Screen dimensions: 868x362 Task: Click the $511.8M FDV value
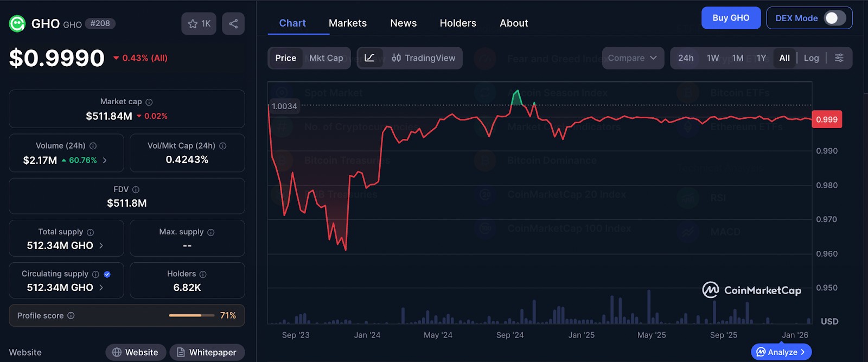pyautogui.click(x=127, y=203)
